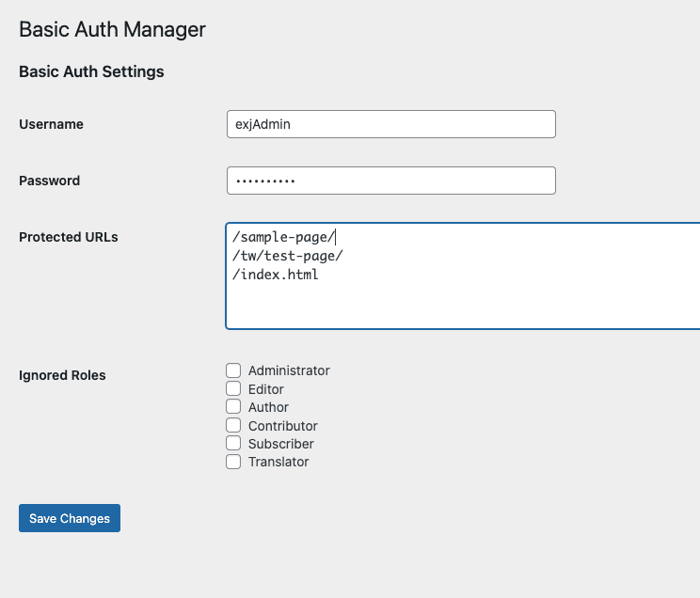Click blank space below /index.html in textarea
The height and width of the screenshot is (598, 700).
[461, 306]
